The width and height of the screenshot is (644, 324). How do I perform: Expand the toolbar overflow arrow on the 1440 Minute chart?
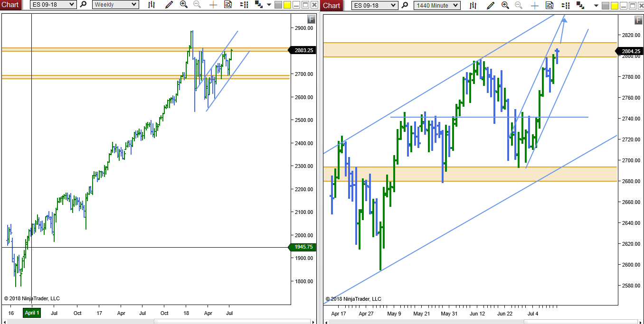coord(596,5)
